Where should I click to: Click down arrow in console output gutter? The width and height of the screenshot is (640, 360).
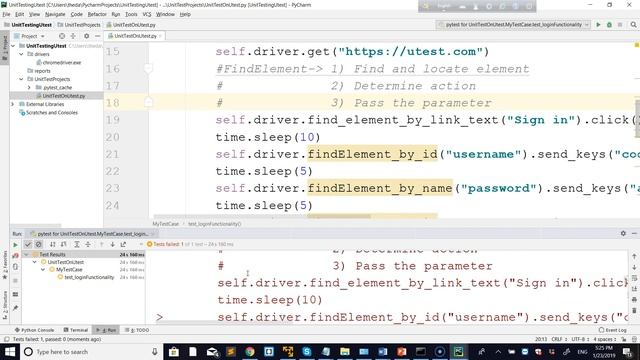coord(634,267)
